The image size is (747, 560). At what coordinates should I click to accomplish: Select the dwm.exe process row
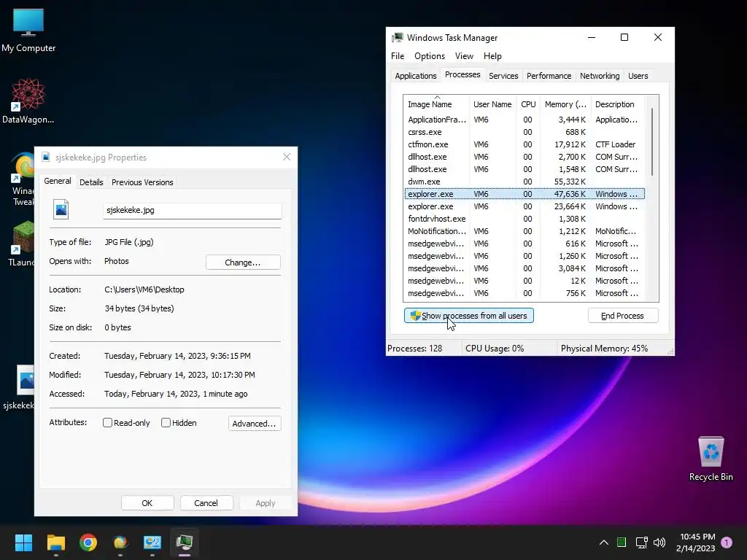[x=524, y=182]
